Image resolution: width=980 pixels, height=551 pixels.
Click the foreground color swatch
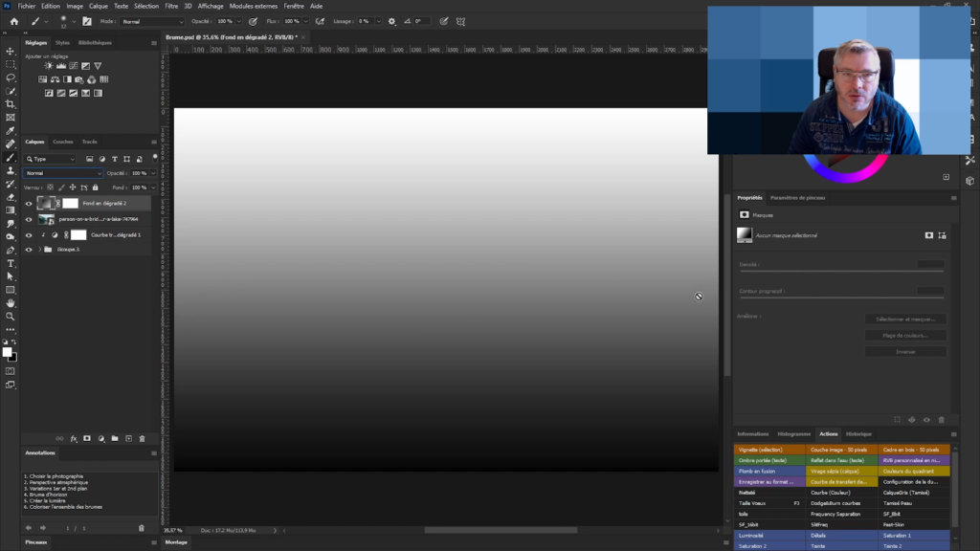coord(7,352)
